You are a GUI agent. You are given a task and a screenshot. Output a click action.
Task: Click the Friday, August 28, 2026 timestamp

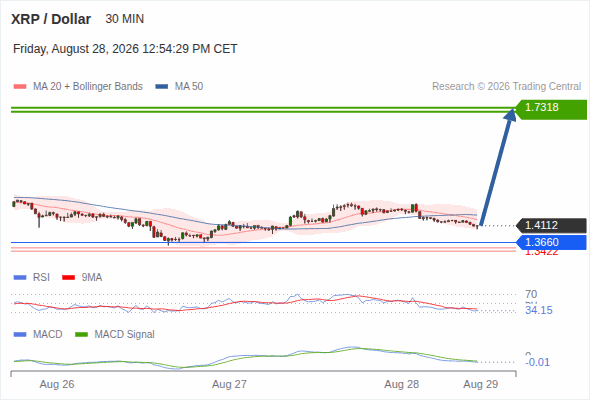(x=125, y=49)
